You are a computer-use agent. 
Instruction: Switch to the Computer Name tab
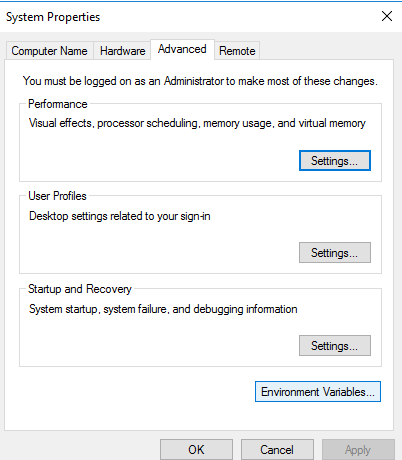(49, 51)
